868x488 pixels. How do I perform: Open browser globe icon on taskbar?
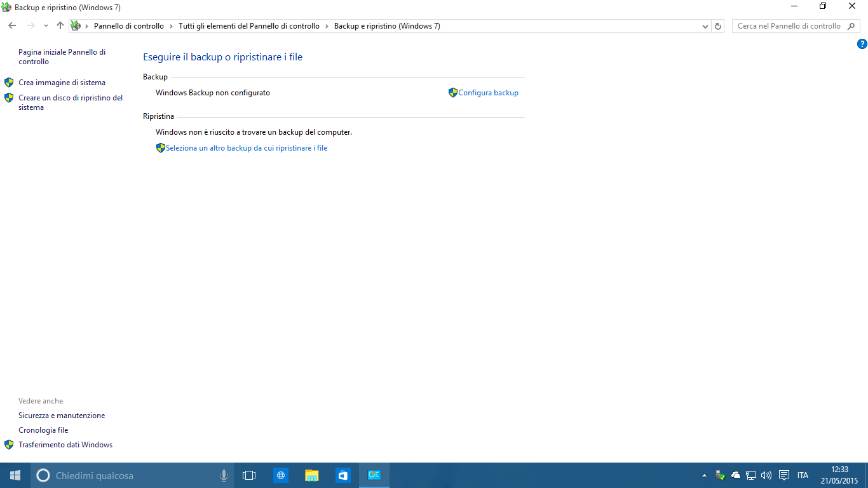pyautogui.click(x=281, y=475)
